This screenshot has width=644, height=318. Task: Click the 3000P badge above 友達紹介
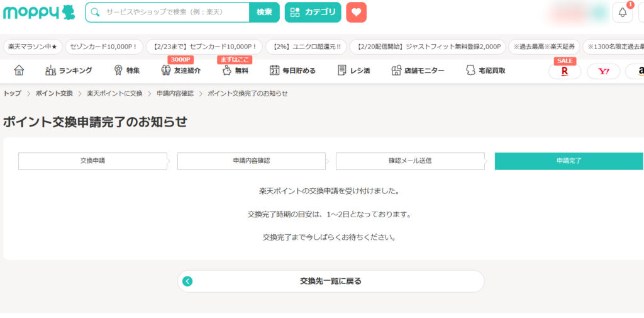180,60
